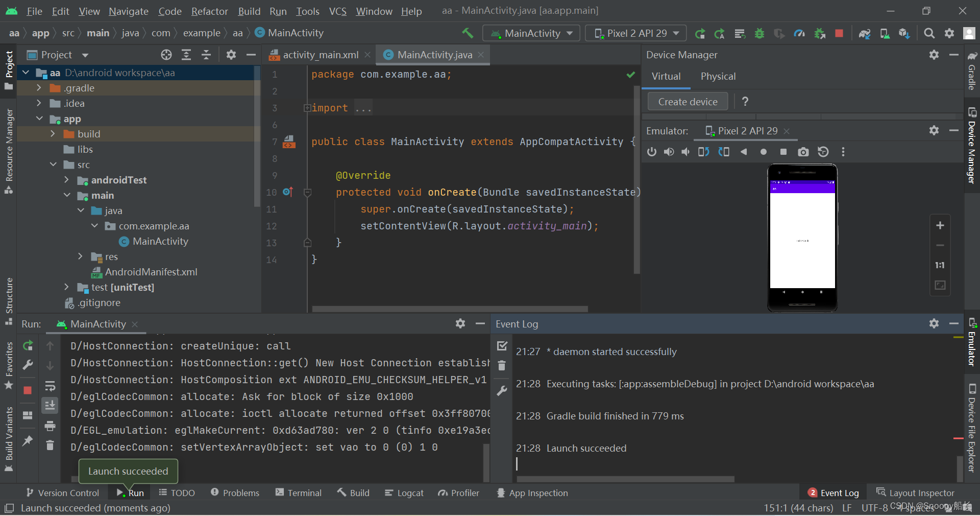The height and width of the screenshot is (516, 980).
Task: Open the Navigate menu
Action: click(129, 11)
